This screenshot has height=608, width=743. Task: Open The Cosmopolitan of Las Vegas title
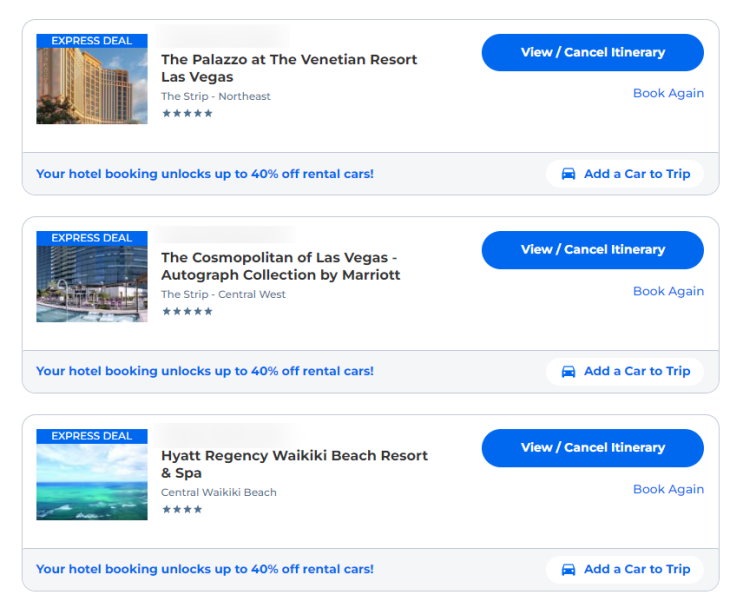(x=280, y=266)
